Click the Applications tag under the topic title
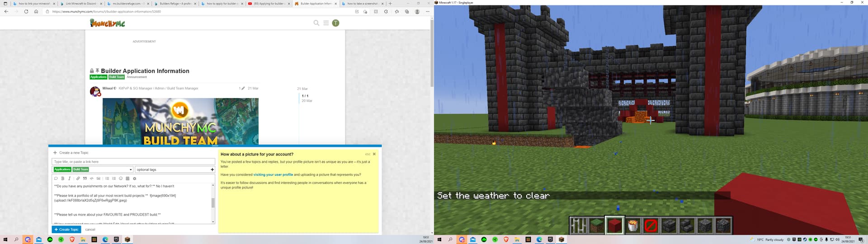Screen dimensions: 868x244 pyautogui.click(x=99, y=77)
